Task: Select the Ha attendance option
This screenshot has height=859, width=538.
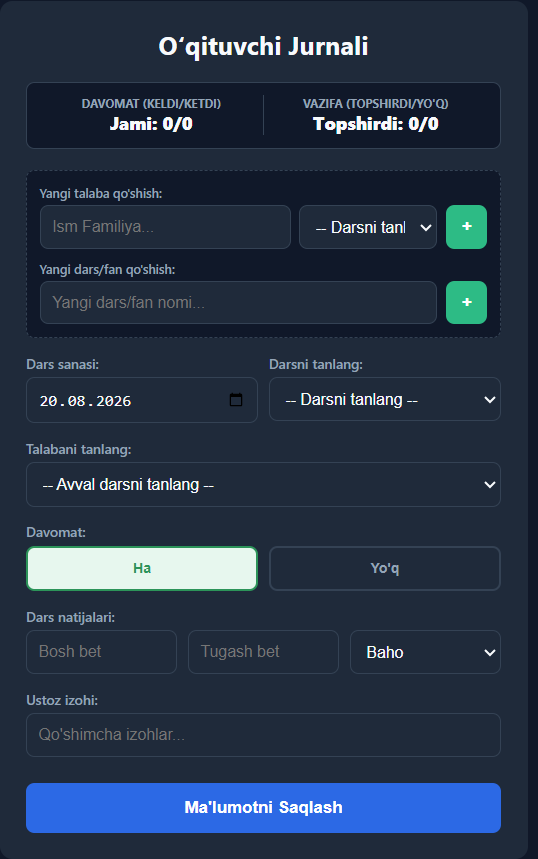Action: coord(142,568)
